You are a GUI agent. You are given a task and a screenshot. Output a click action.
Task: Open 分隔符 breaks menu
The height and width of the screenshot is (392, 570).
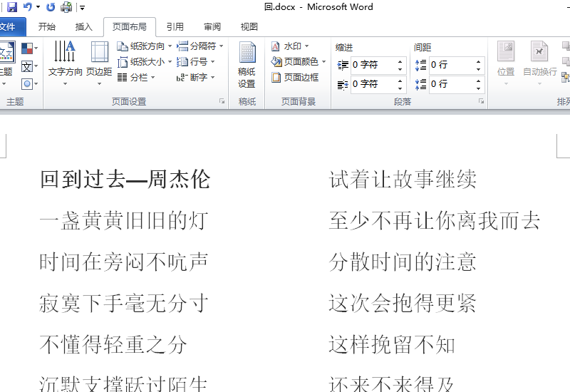[x=200, y=46]
